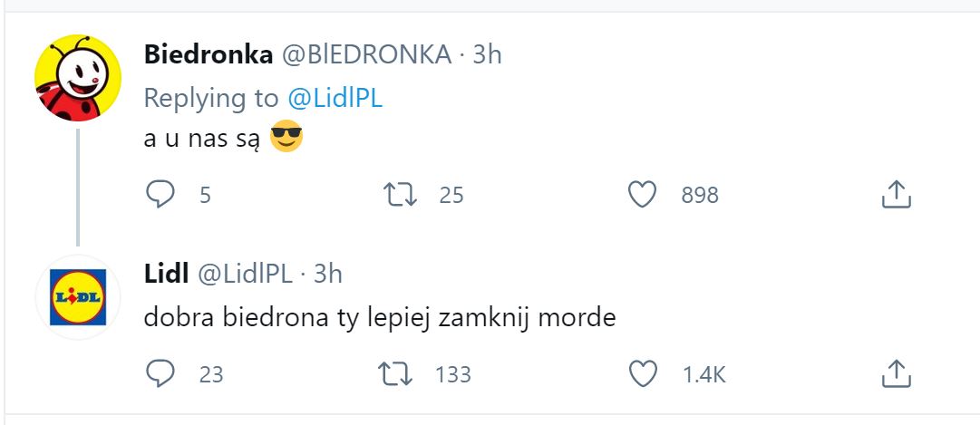The width and height of the screenshot is (980, 425).
Task: Open the Biedronka display name
Action: [x=209, y=54]
